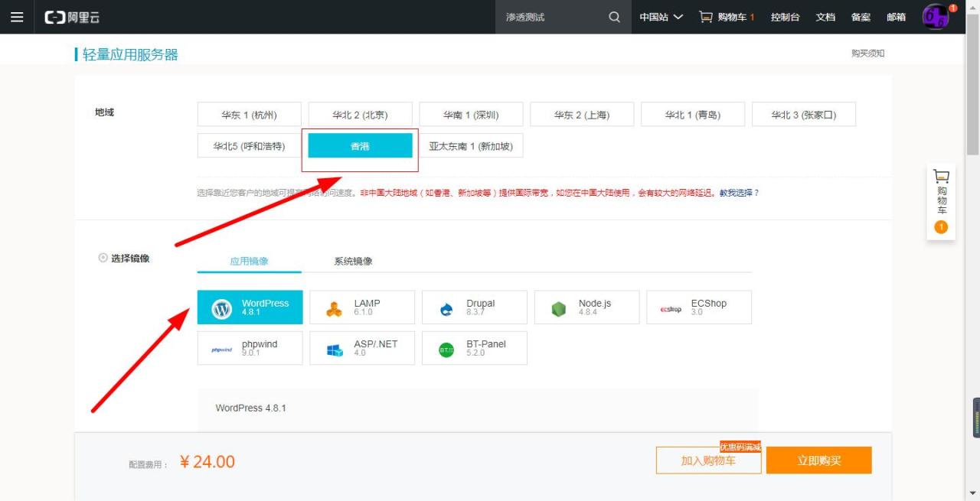Click the orange badge count on side cart
The width and height of the screenshot is (980, 501).
pyautogui.click(x=941, y=226)
